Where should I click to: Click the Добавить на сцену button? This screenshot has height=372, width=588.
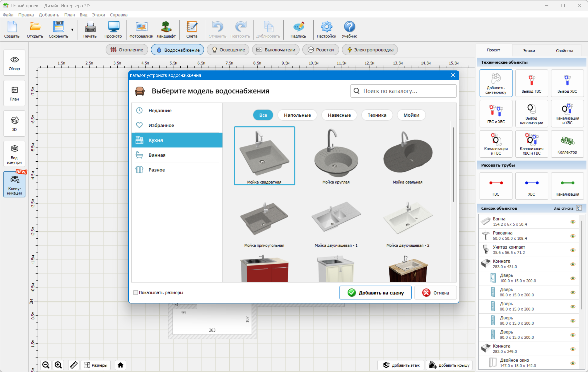tap(375, 292)
